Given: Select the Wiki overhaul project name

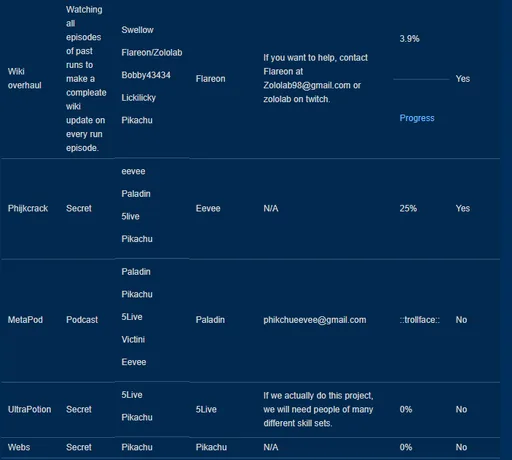Looking at the screenshot, I should click(25, 78).
